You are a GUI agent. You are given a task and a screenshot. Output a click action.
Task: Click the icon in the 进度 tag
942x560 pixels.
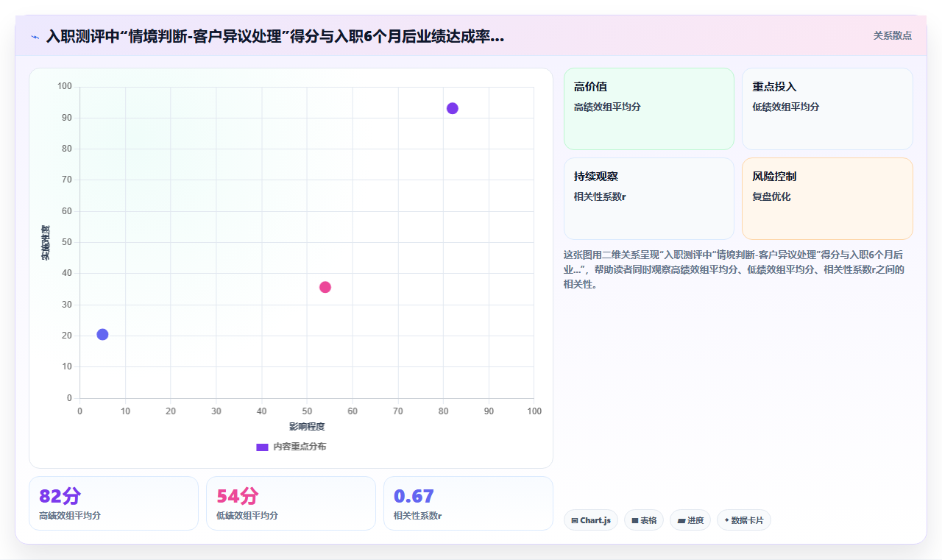681,520
